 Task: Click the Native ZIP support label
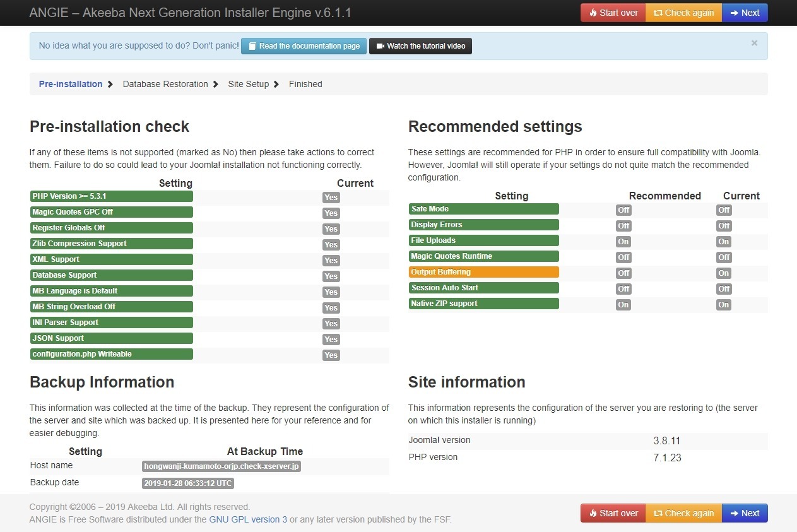click(x=484, y=304)
